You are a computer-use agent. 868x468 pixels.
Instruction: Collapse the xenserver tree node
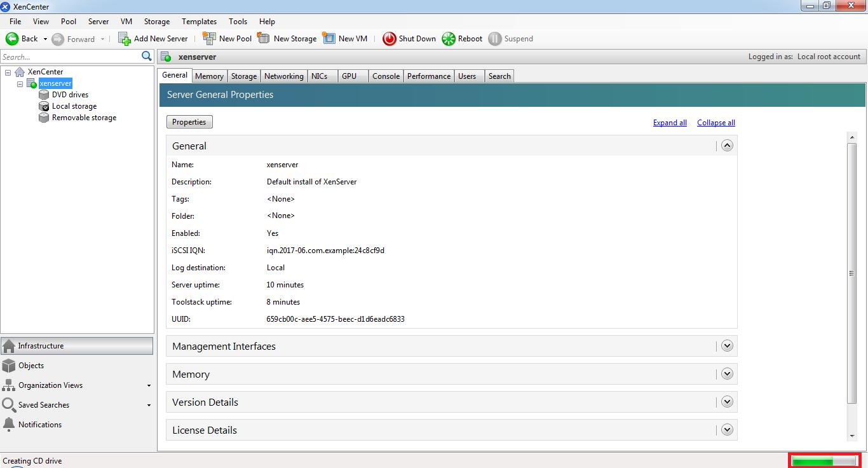20,83
